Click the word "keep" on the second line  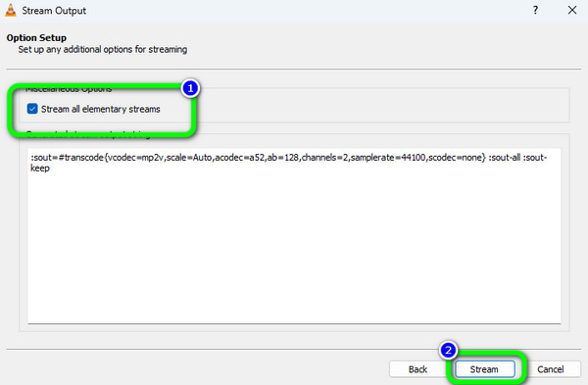[x=40, y=168]
